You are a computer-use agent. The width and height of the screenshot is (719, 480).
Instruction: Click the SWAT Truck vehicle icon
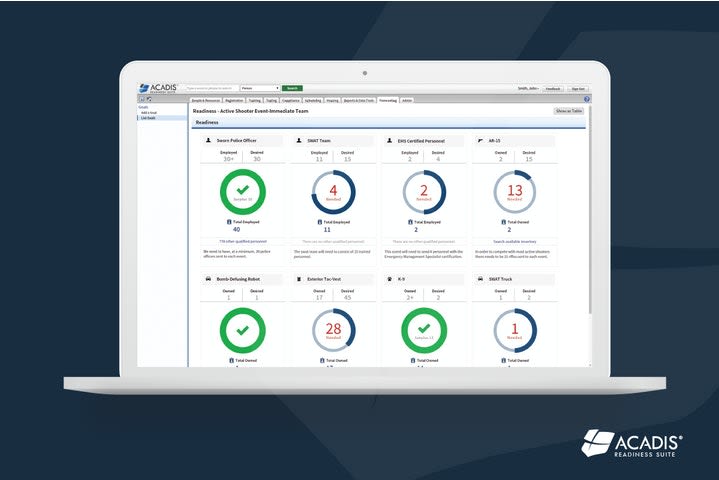click(x=479, y=280)
